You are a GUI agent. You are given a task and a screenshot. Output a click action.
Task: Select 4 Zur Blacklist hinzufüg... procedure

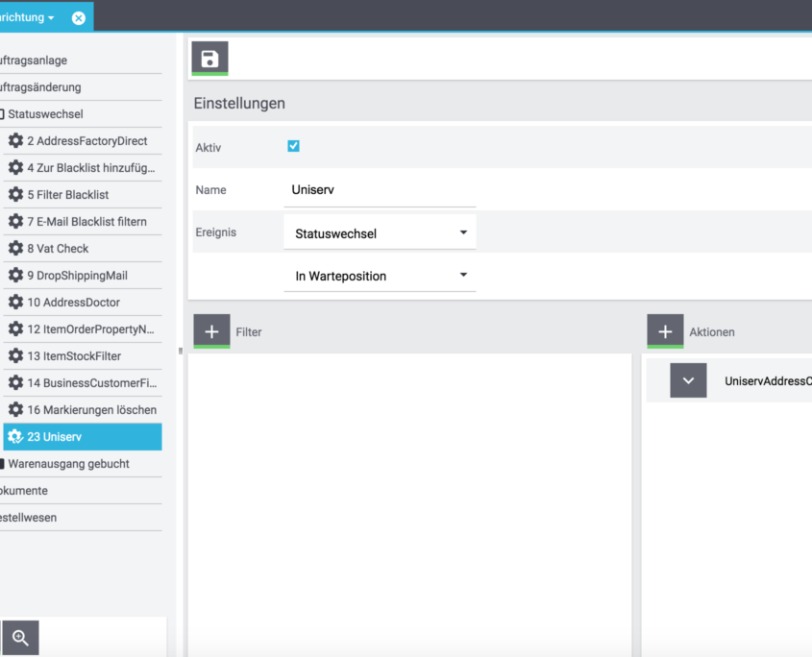(x=83, y=168)
